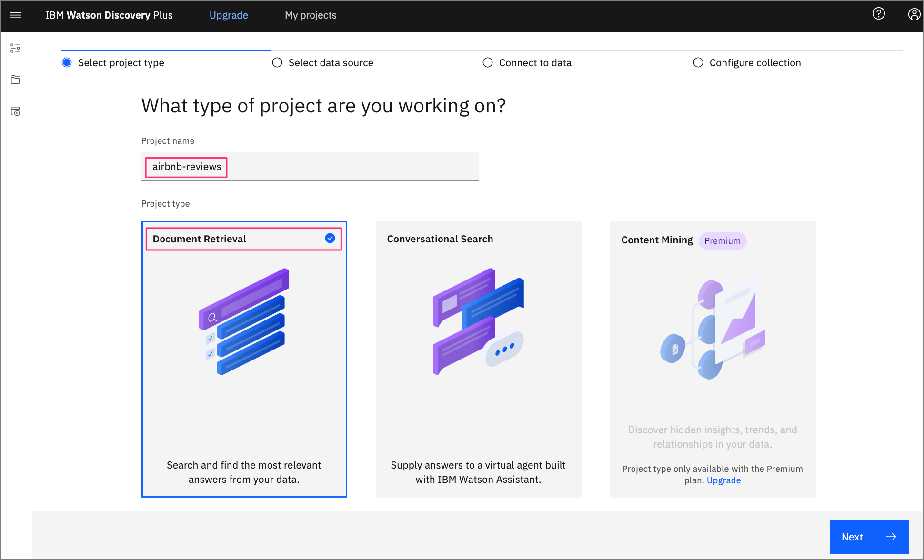Click the blue checkmark on Document Retrieval
Viewport: 924px width, 560px height.
[329, 238]
